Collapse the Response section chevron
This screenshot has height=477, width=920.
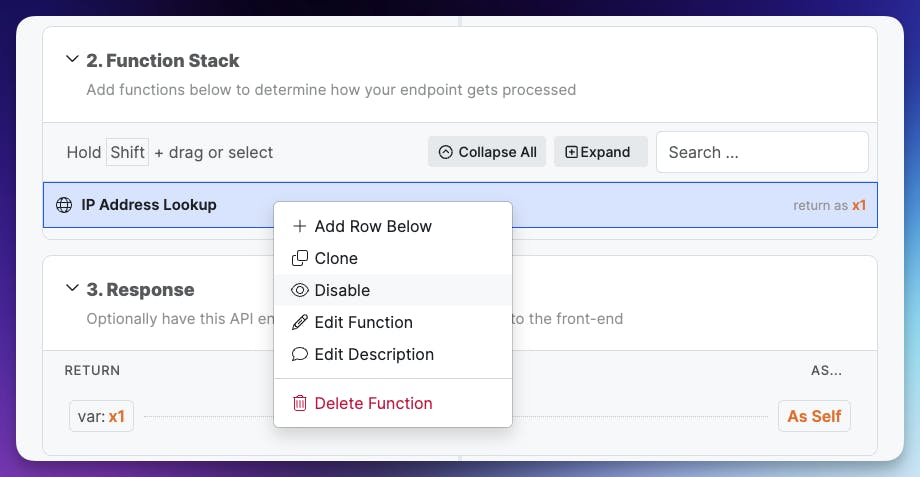pos(72,289)
